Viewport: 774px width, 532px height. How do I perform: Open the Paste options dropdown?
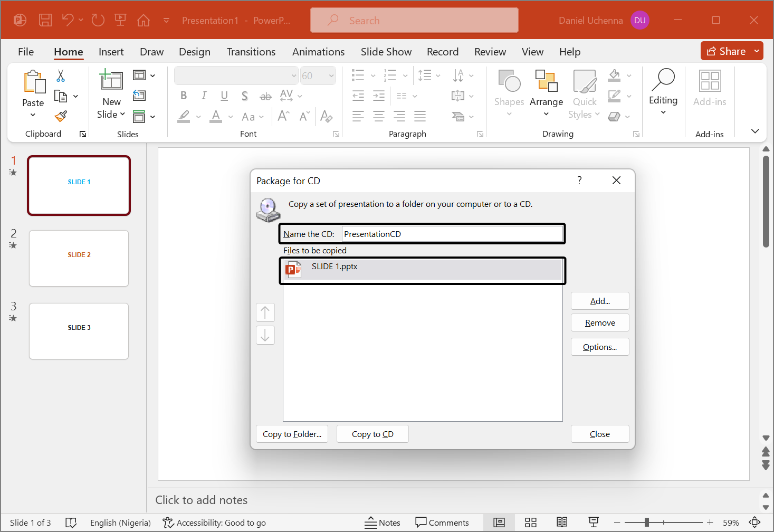(33, 115)
